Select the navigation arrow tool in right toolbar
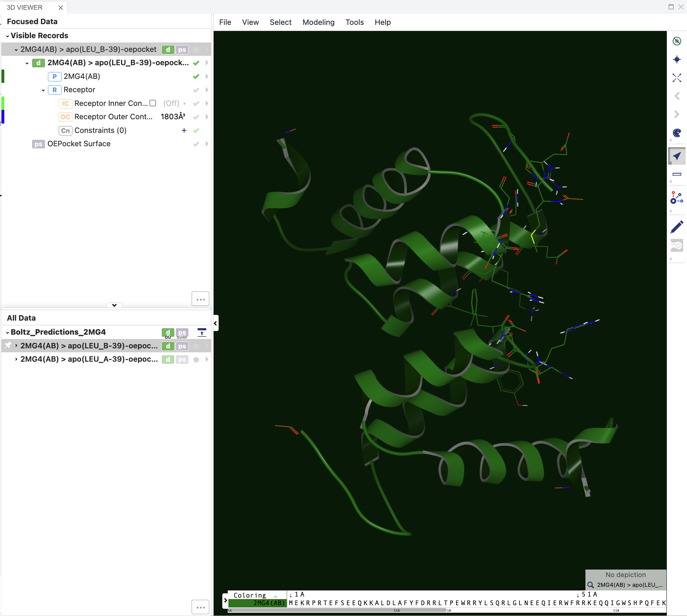Viewport: 687px width, 616px height. (x=677, y=156)
